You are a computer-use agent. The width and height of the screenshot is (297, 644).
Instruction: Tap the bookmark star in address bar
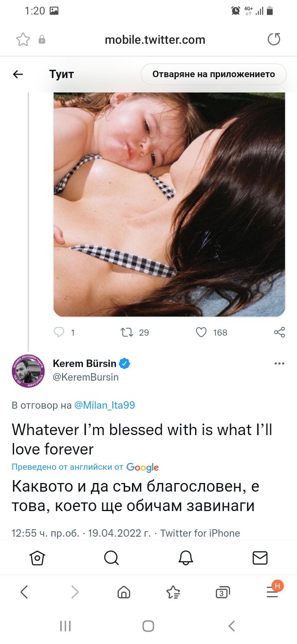point(23,40)
